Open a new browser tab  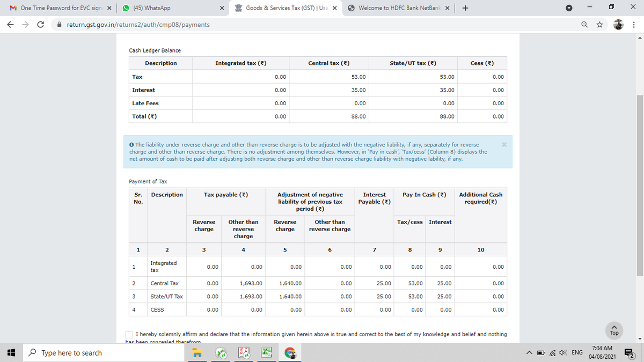click(x=465, y=8)
